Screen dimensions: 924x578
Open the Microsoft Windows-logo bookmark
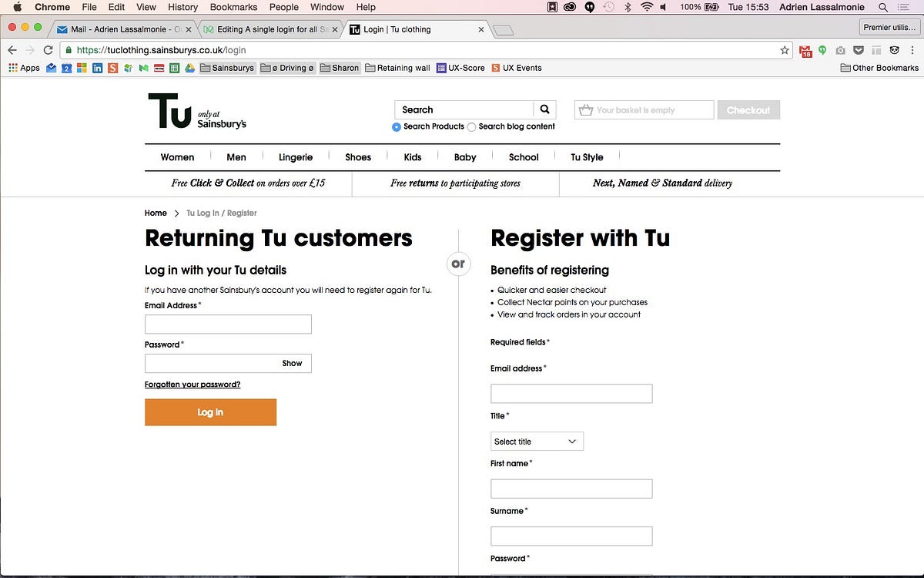(82, 68)
